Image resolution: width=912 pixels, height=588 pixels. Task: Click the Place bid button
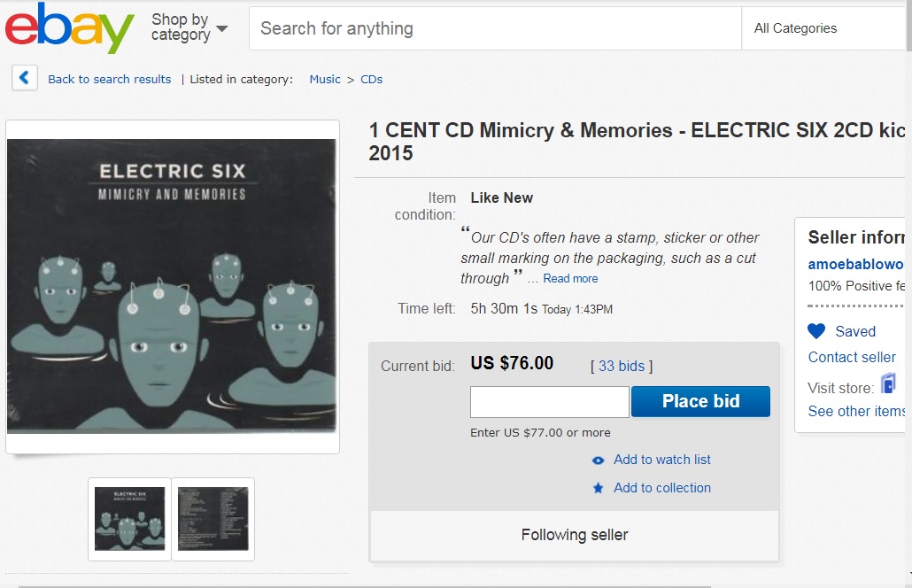[x=701, y=401]
